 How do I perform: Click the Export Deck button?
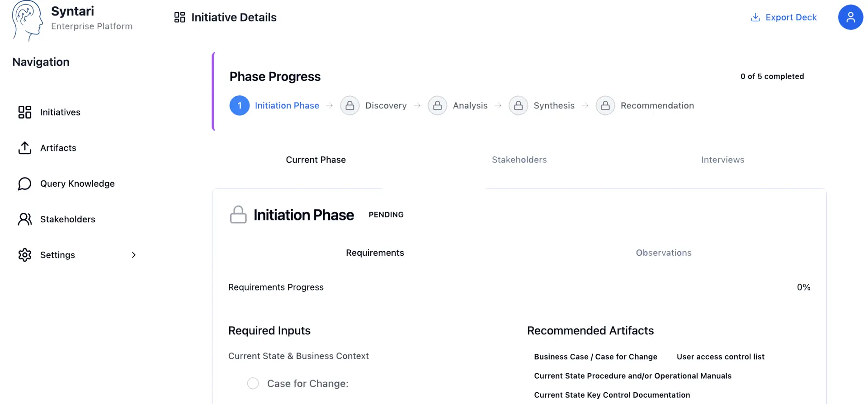coord(783,17)
